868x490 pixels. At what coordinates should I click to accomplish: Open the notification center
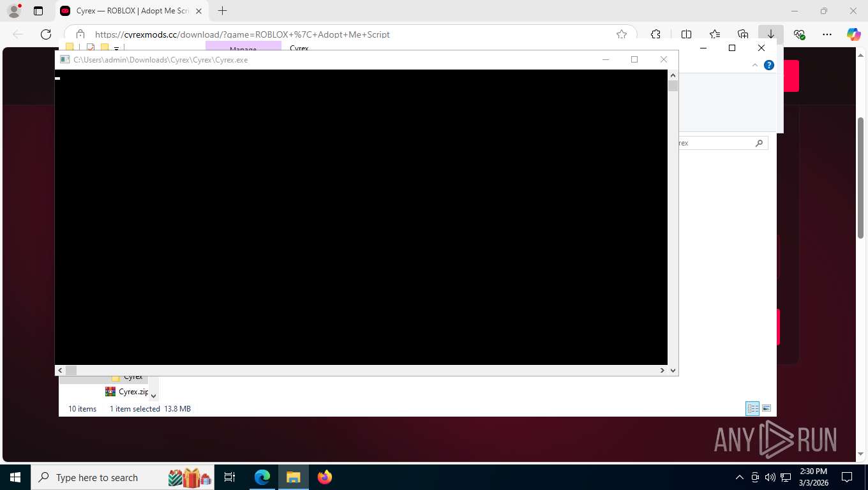pyautogui.click(x=847, y=477)
